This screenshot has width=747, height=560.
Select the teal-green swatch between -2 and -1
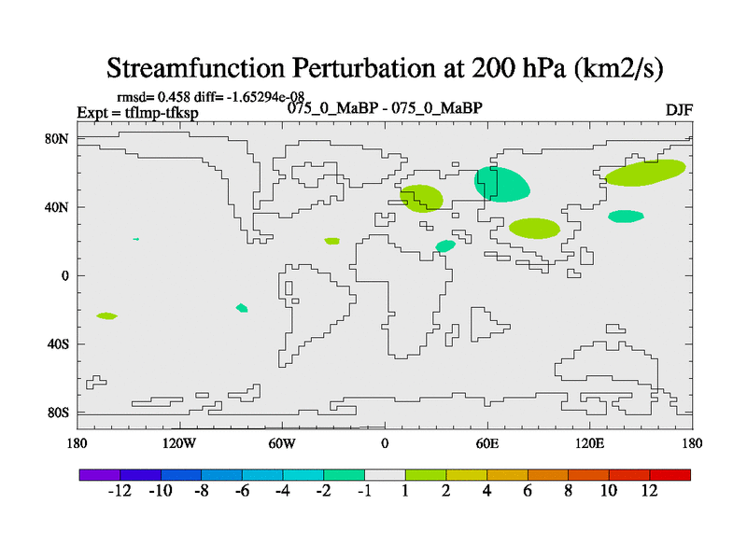[x=344, y=475]
